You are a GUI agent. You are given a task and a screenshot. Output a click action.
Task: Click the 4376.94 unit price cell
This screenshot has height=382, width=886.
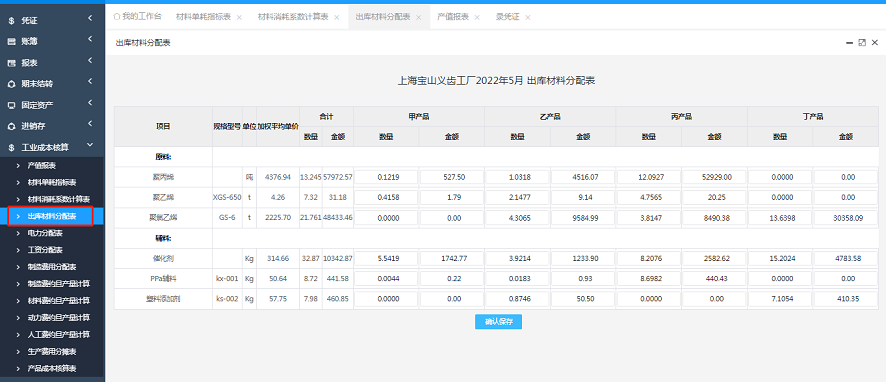coord(278,177)
